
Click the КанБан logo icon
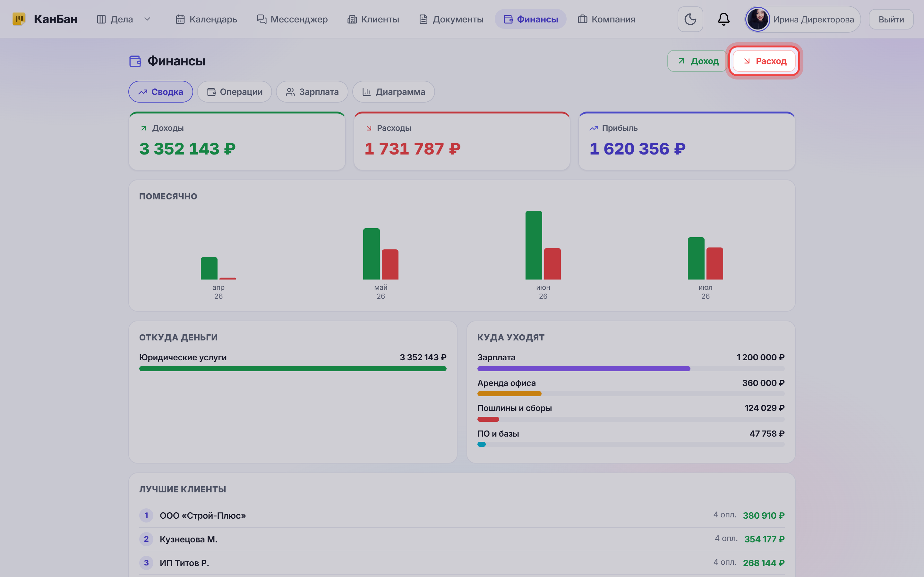(19, 19)
